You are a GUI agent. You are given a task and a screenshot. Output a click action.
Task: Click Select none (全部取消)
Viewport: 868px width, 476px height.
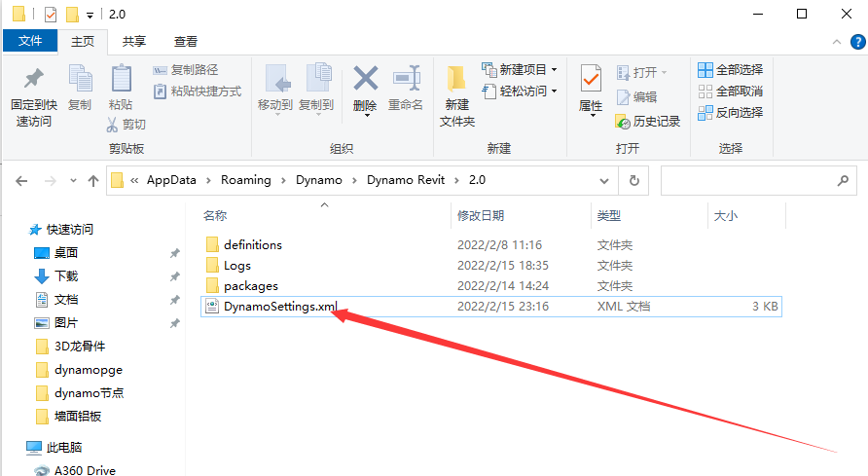tap(730, 92)
